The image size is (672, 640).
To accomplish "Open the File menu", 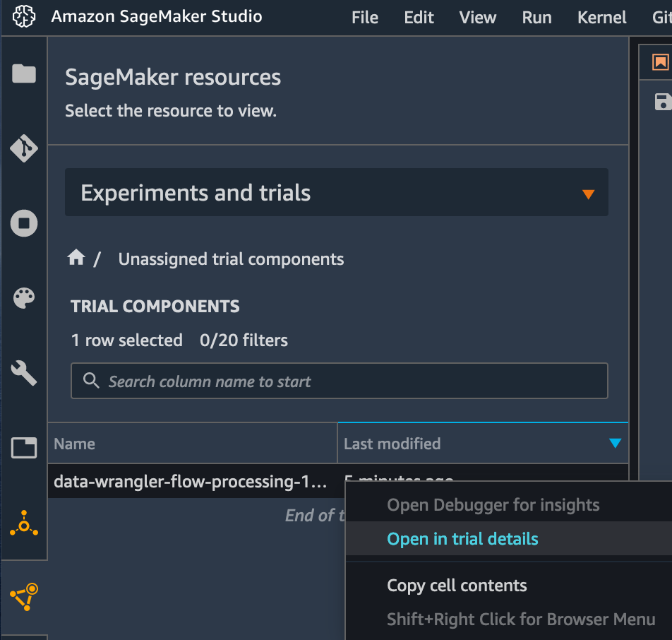I will click(x=365, y=18).
